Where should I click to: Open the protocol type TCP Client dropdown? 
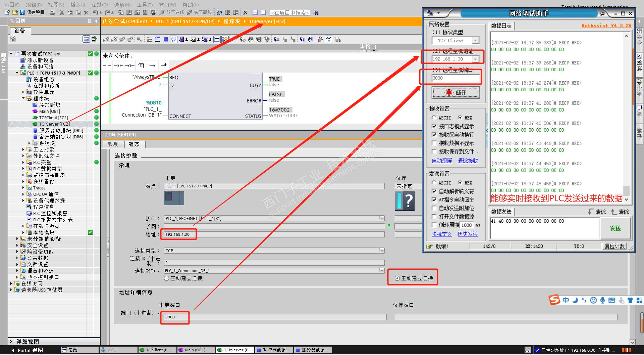pyautogui.click(x=475, y=41)
